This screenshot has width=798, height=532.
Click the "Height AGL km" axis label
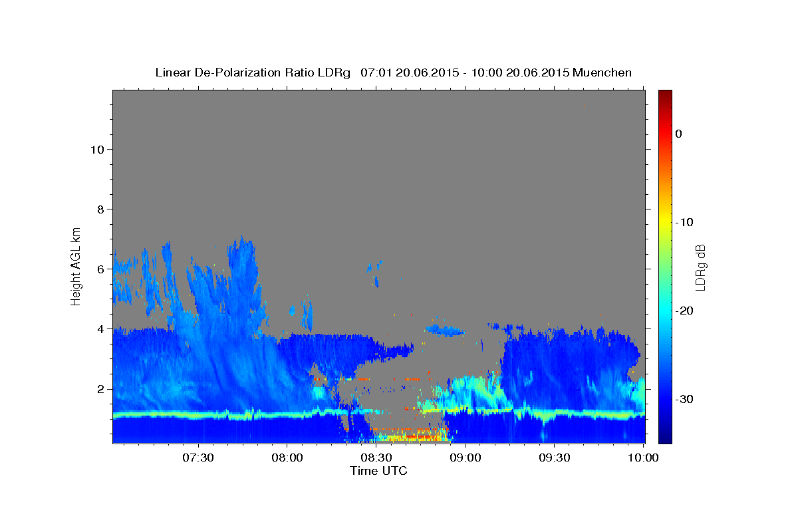[x=76, y=266]
